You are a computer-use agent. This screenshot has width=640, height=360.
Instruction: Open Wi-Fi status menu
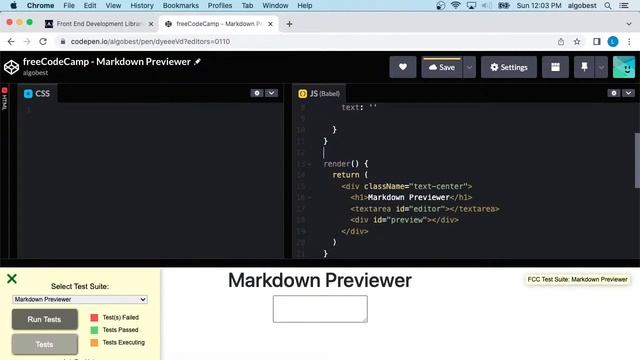(x=456, y=6)
